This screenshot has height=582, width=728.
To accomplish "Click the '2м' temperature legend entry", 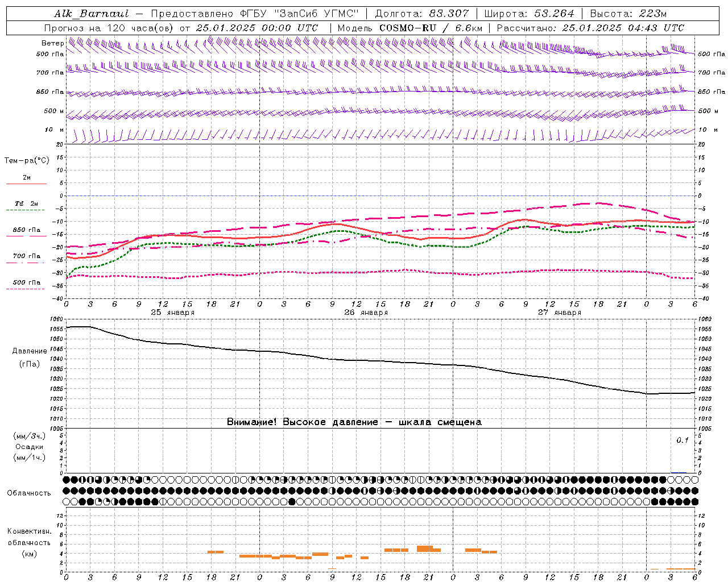I will pyautogui.click(x=27, y=178).
